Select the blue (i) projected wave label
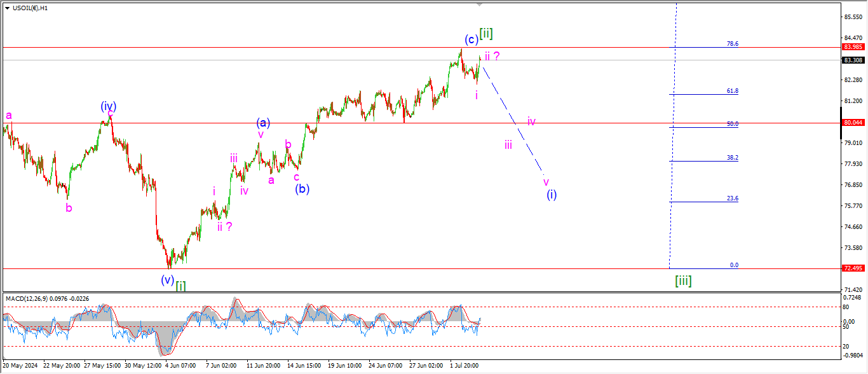The image size is (868, 374). (x=552, y=195)
